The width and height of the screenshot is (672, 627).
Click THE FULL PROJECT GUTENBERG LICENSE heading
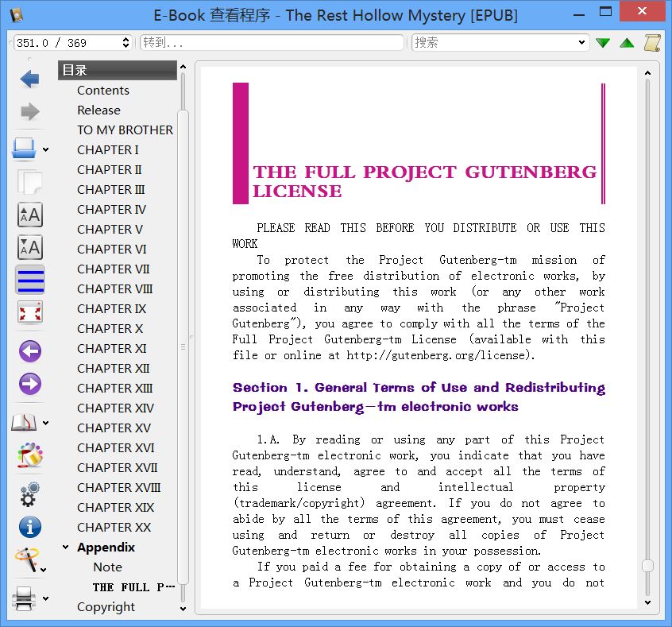point(424,181)
